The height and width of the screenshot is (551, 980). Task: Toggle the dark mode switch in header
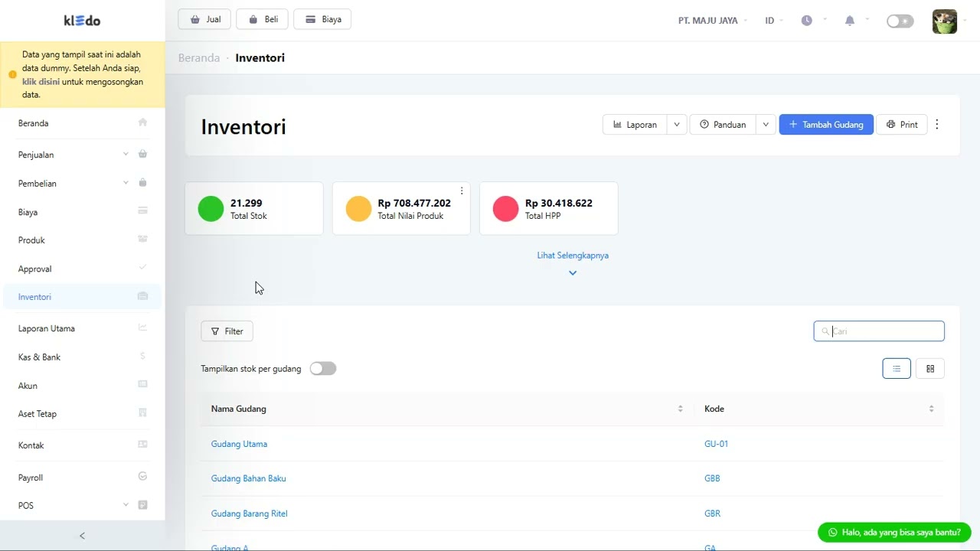click(x=900, y=21)
